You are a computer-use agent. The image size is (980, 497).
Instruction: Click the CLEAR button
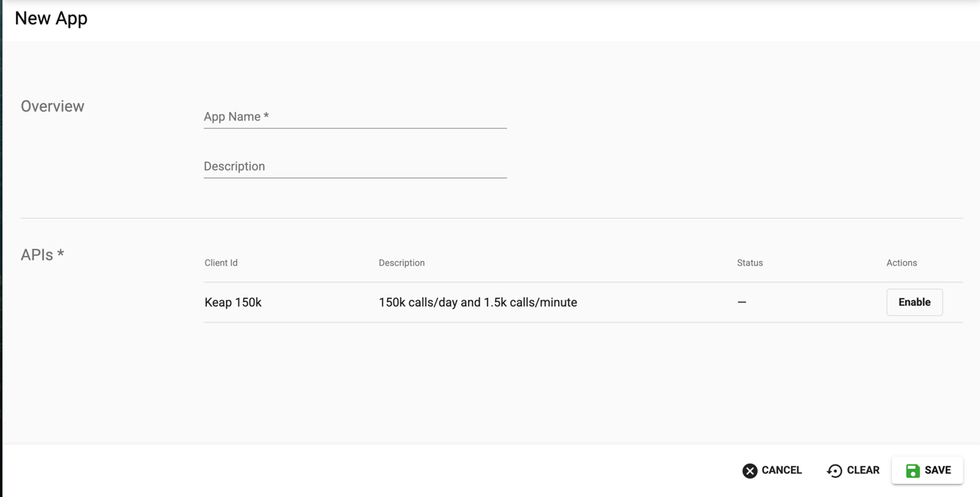tap(853, 470)
